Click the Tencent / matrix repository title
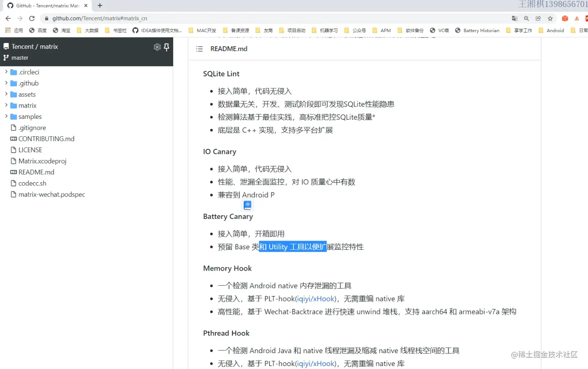 pyautogui.click(x=35, y=47)
